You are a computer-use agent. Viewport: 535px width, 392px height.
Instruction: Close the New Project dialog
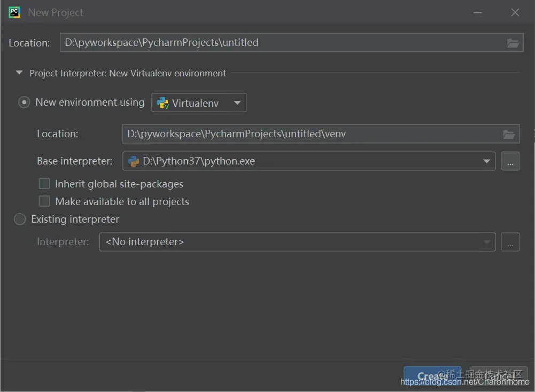pos(515,13)
